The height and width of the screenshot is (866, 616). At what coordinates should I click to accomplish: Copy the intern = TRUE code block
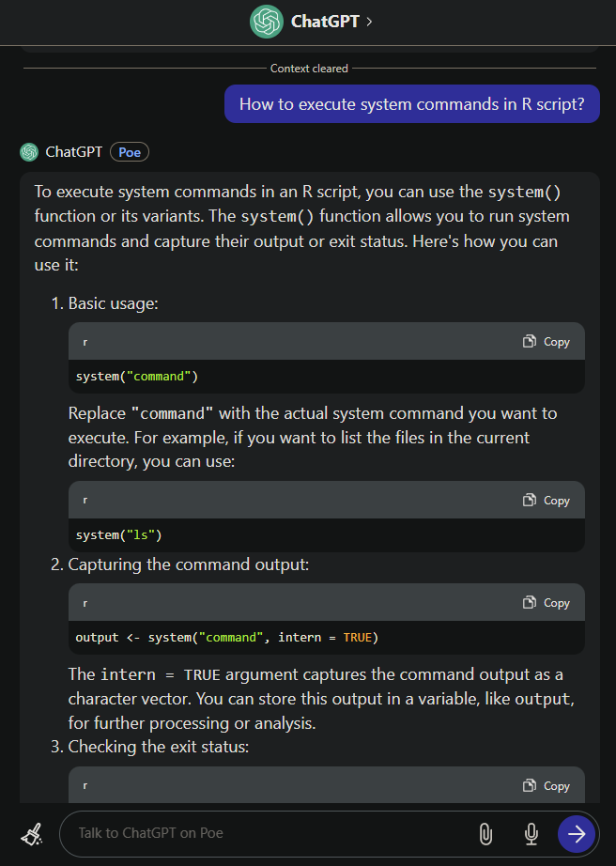(547, 603)
